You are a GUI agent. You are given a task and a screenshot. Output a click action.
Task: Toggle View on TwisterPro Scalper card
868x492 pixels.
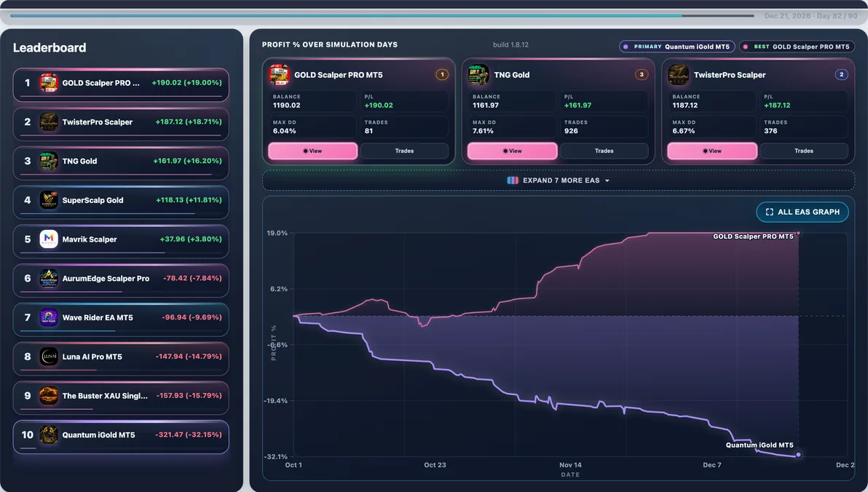point(712,151)
